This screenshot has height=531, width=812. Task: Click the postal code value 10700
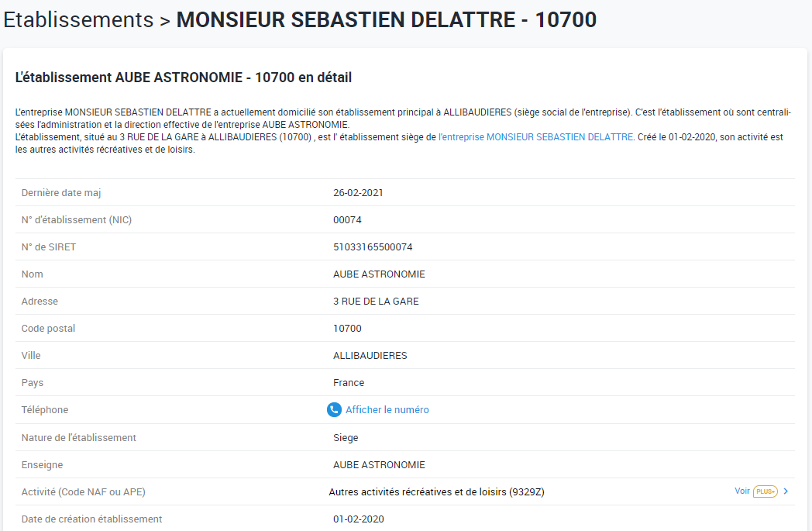[347, 329]
